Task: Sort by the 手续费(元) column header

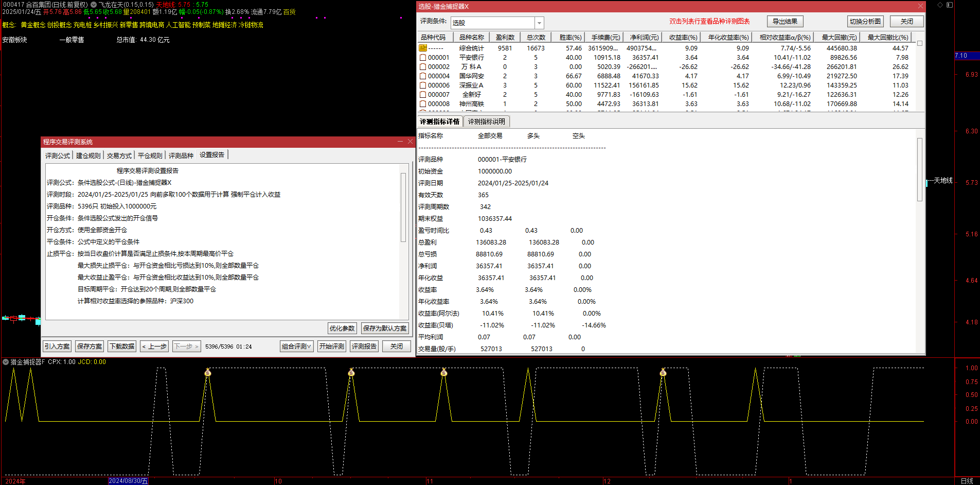Action: 605,38
